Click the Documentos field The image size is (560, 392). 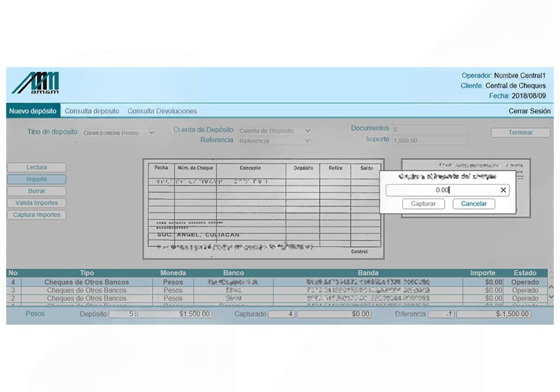coord(430,129)
